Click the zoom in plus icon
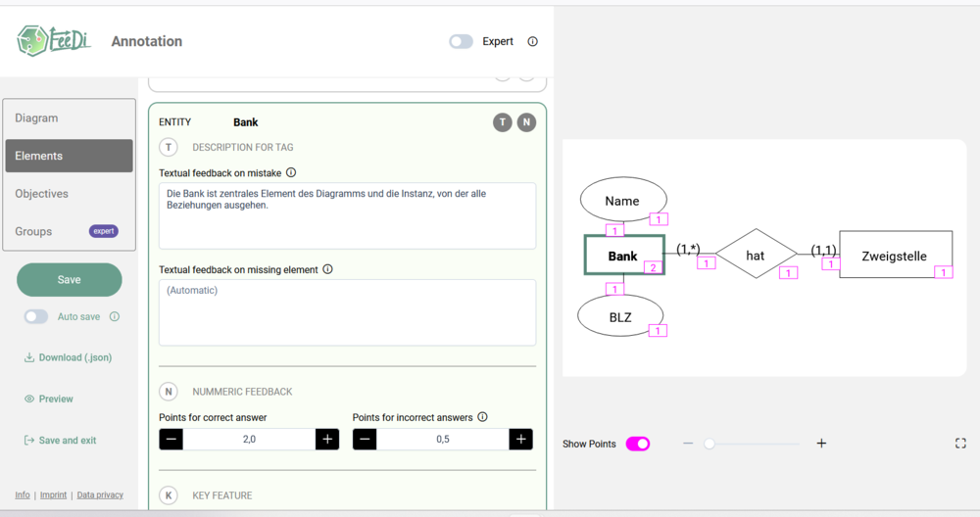 click(x=821, y=444)
